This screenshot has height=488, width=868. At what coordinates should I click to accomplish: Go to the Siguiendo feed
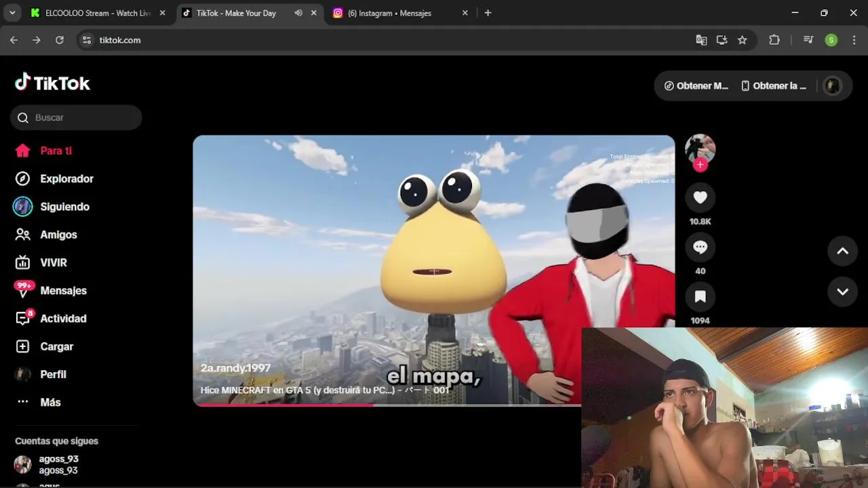click(52, 207)
